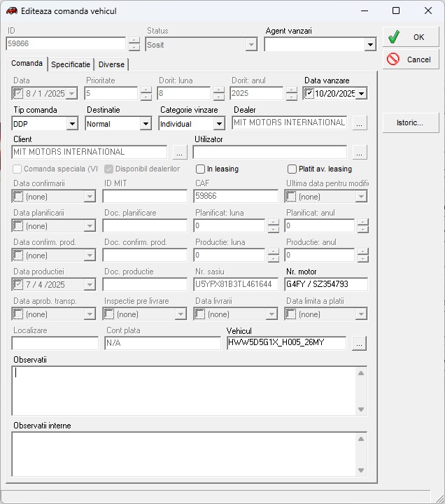The image size is (445, 504).
Task: Decrease the Dorit: luna spinner value
Action: (219, 97)
